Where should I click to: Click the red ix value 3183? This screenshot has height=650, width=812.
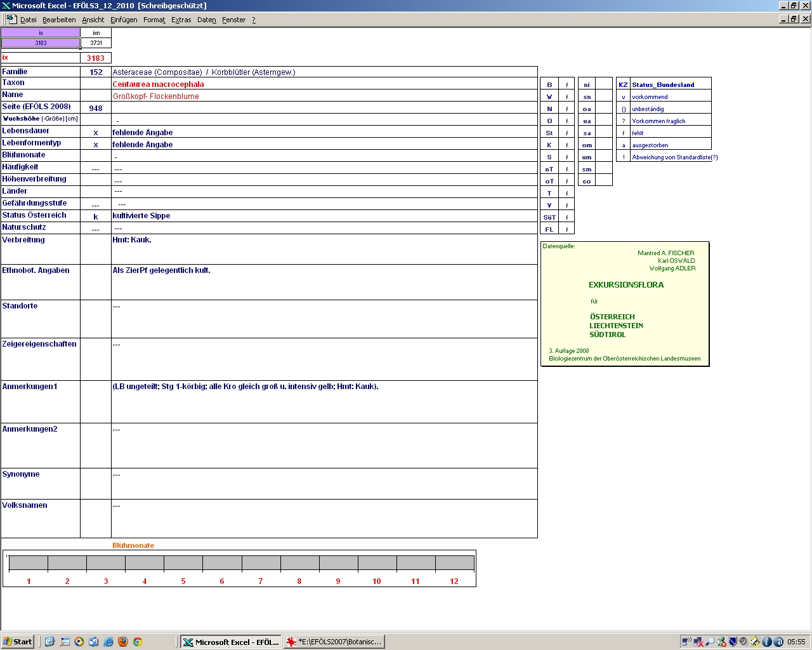[x=96, y=58]
